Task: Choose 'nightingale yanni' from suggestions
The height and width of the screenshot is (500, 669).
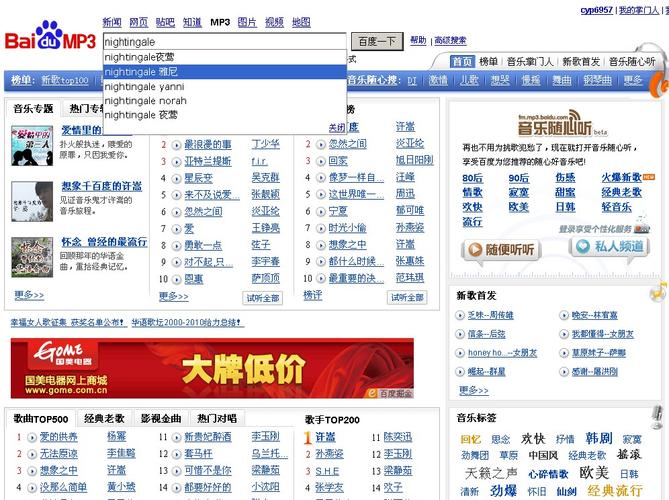Action: tap(144, 86)
